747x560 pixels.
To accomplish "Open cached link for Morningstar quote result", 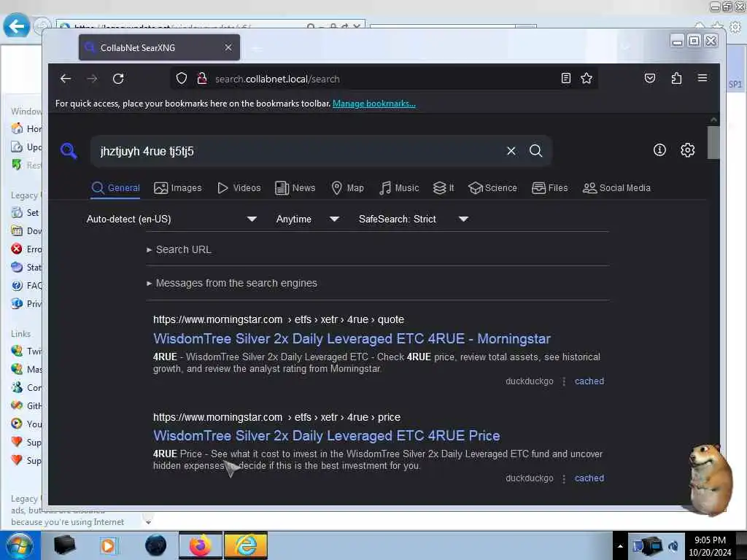I will point(589,381).
